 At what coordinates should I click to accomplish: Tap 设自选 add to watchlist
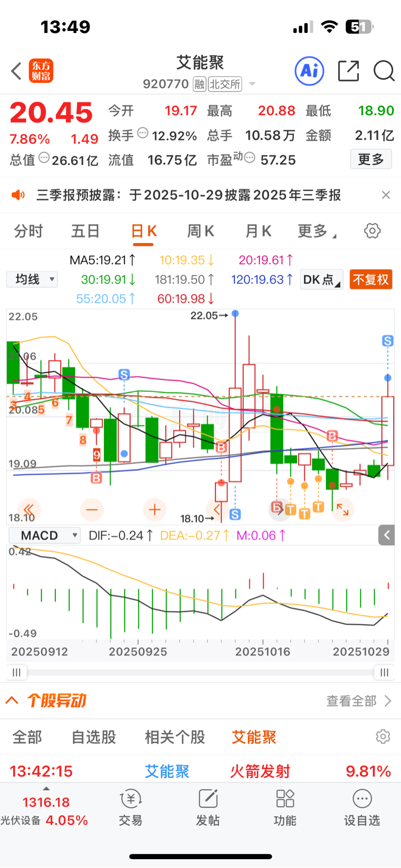click(x=362, y=807)
